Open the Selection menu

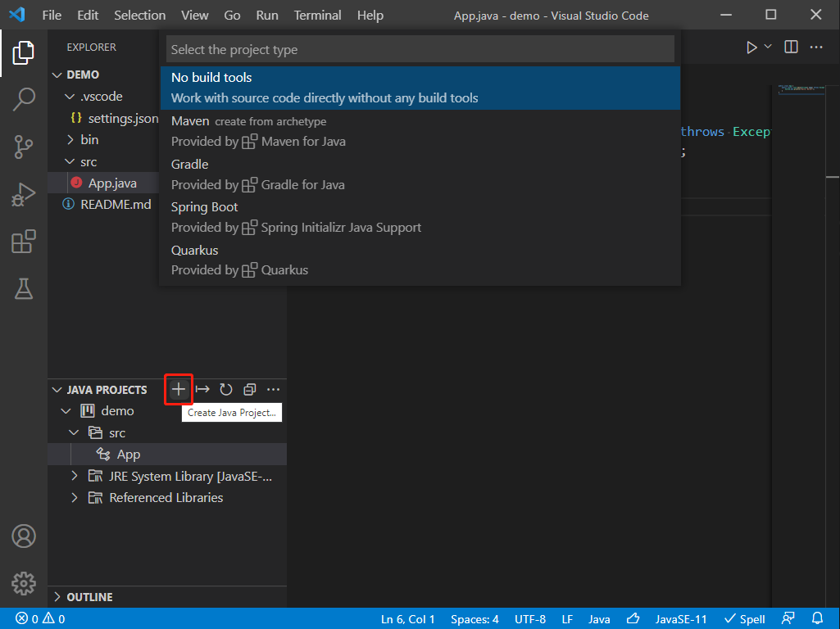(139, 16)
